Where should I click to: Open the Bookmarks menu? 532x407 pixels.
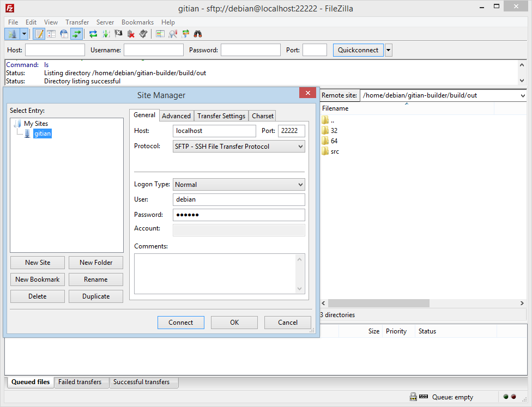tap(137, 22)
